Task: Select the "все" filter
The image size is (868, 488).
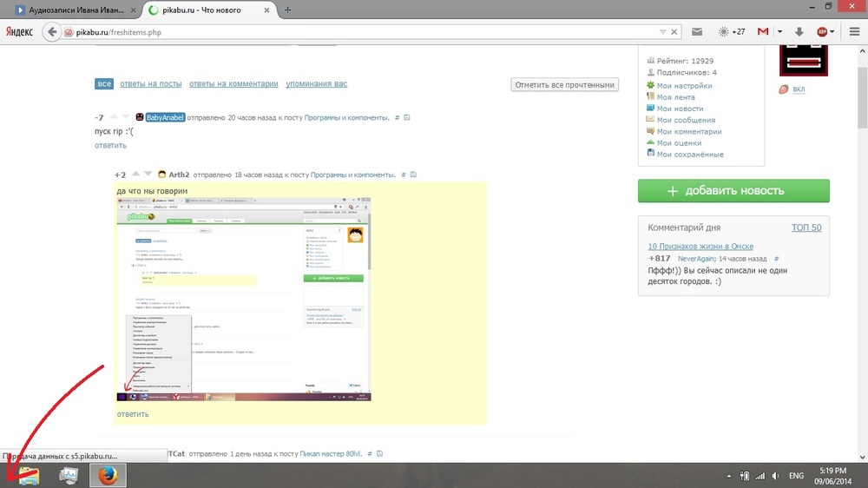Action: pyautogui.click(x=104, y=84)
